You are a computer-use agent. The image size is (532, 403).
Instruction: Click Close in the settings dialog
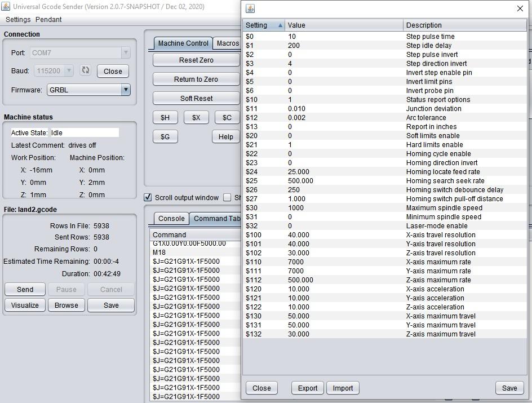tap(261, 388)
